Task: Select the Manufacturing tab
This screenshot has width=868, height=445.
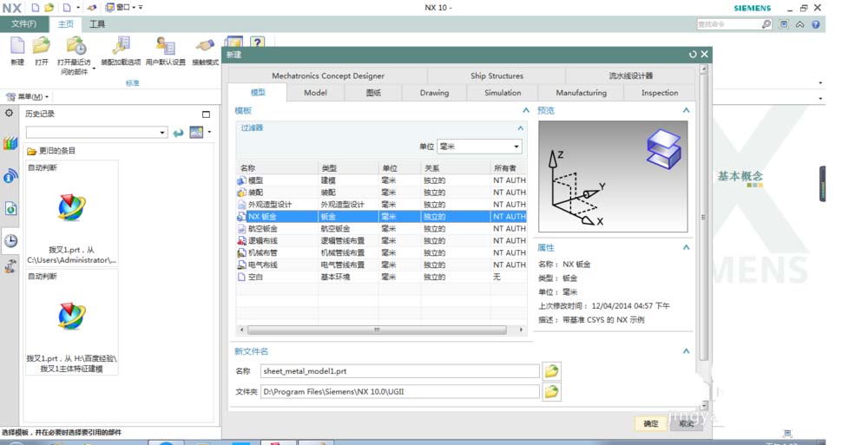Action: [582, 93]
